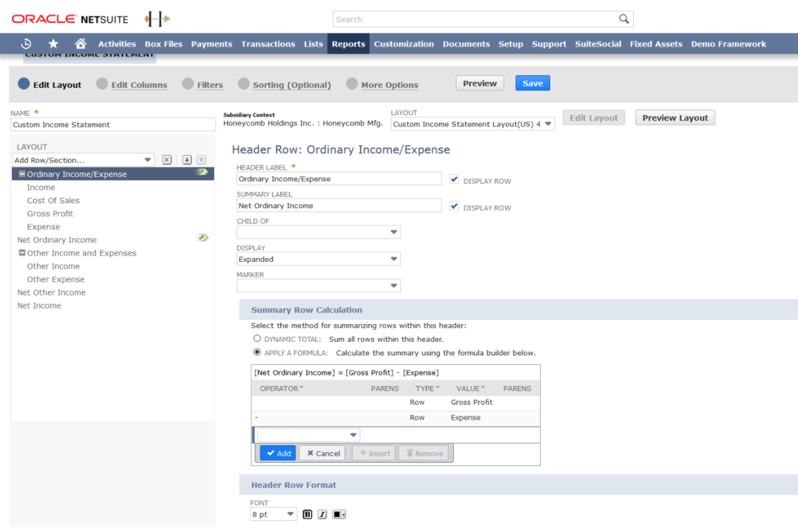Delete selected row with the X icon

coord(167,160)
